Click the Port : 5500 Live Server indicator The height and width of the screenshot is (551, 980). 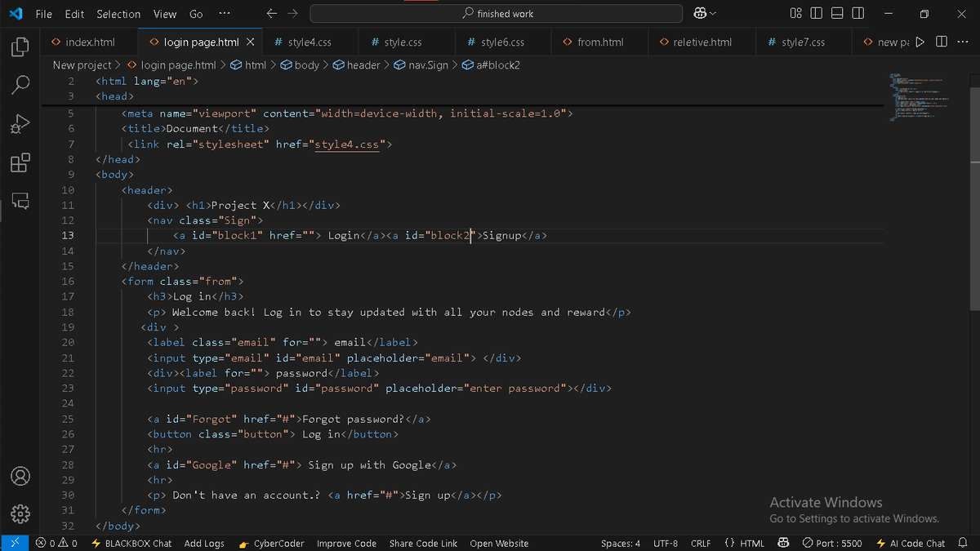point(831,543)
